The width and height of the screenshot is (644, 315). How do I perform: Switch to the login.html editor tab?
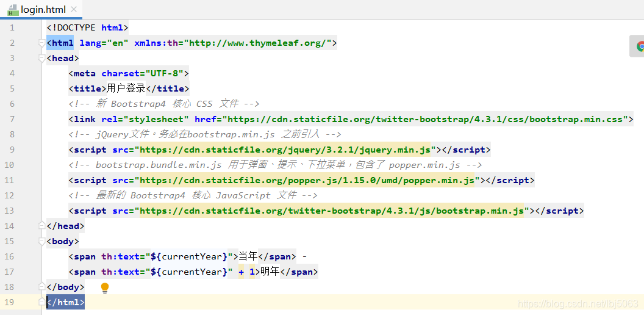[41, 9]
